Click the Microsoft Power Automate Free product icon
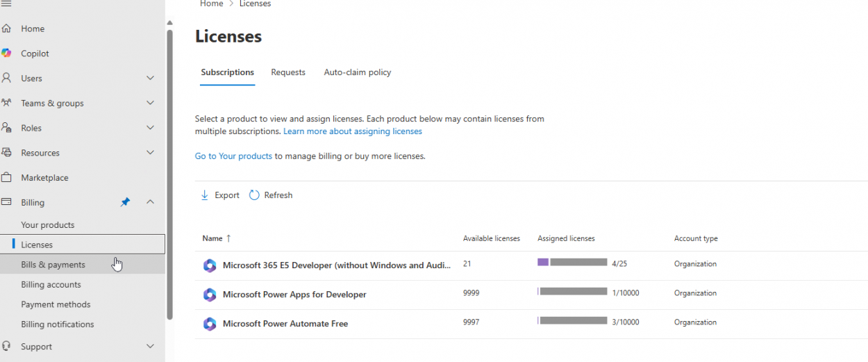 pyautogui.click(x=210, y=324)
